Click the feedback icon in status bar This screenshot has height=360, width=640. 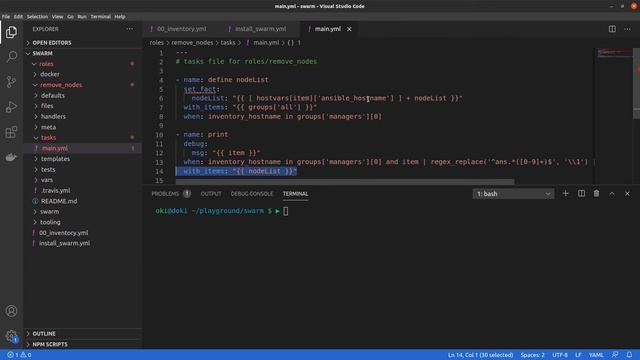click(615, 355)
